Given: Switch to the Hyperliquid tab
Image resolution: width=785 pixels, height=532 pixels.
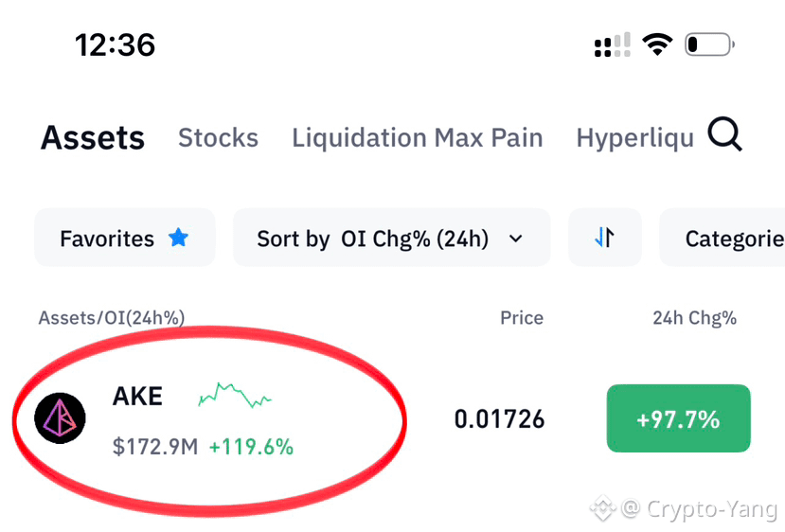Looking at the screenshot, I should point(635,137).
